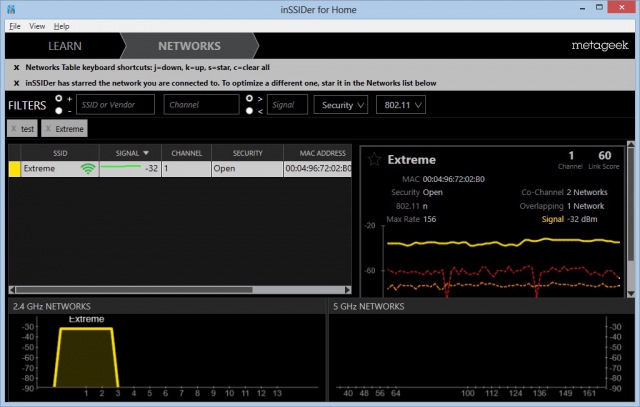The image size is (640, 407).
Task: Click the 'Extreme' title in details panel
Action: pos(411,160)
